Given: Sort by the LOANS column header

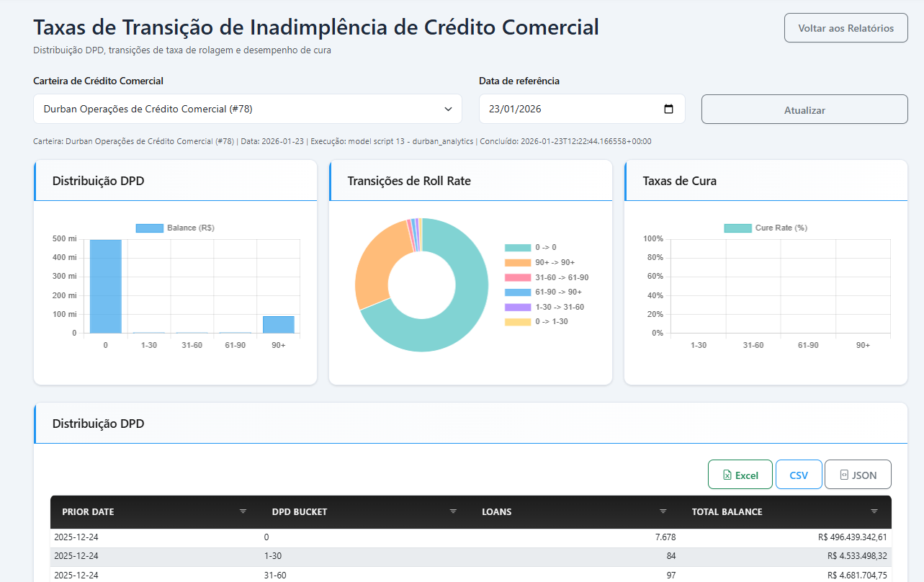Looking at the screenshot, I should [496, 512].
